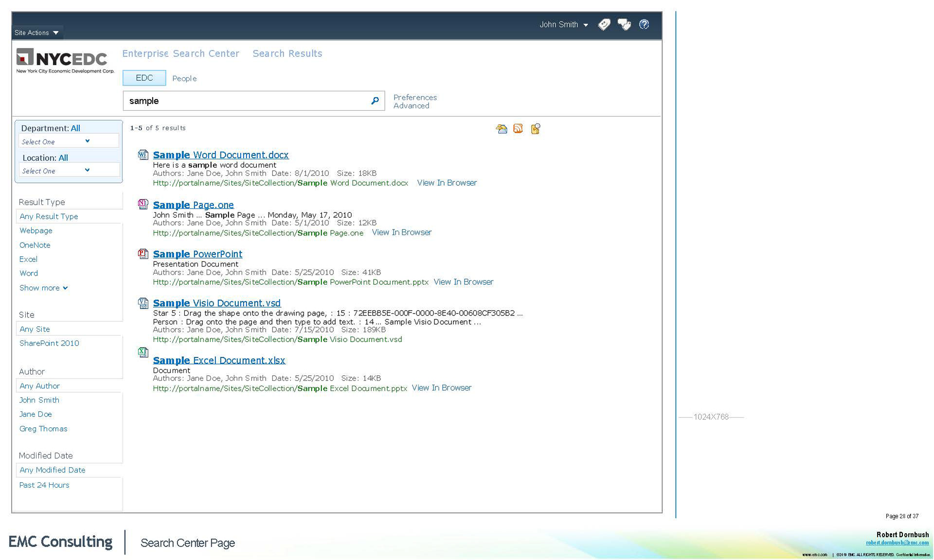Click the Alert Me folder icon
The height and width of the screenshot is (560, 934).
click(502, 129)
